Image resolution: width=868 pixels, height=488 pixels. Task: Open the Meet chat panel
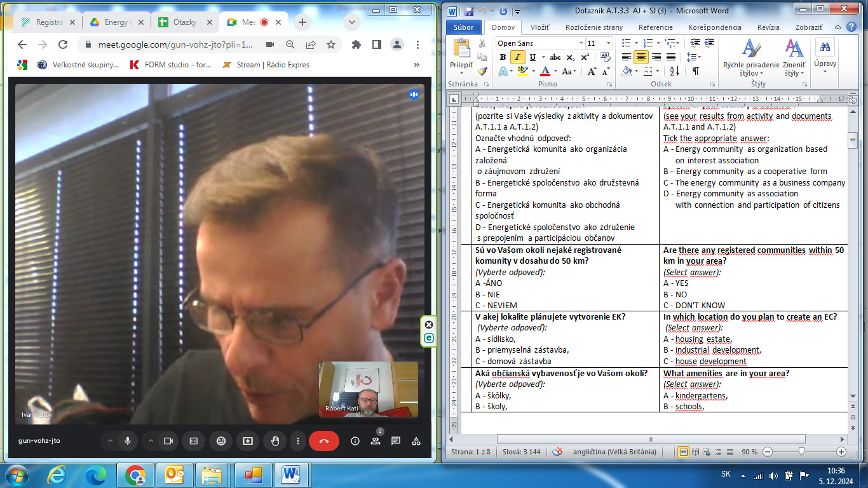pos(396,441)
